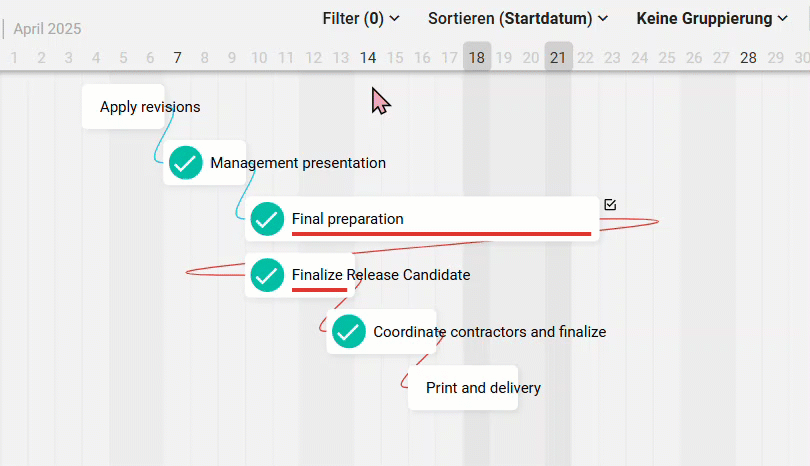Viewport: 810px width, 466px height.
Task: Click day 28 in the date ruler
Action: (x=748, y=57)
